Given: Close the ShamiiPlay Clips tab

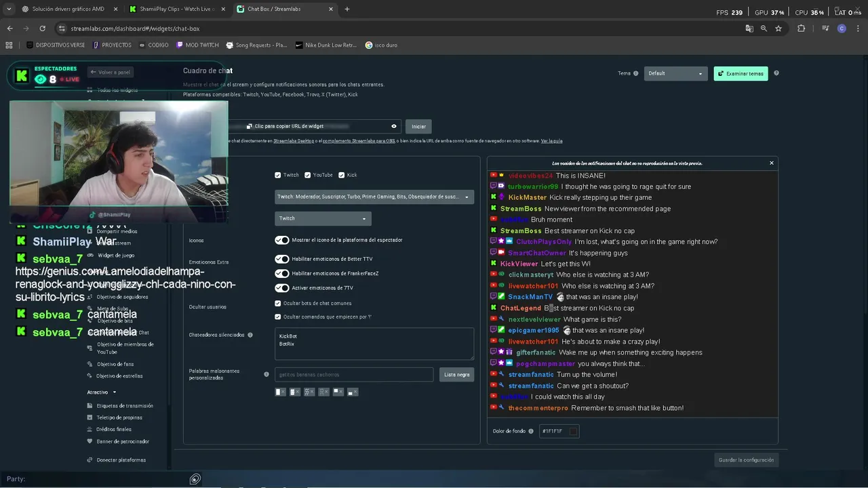Looking at the screenshot, I should pos(223,9).
